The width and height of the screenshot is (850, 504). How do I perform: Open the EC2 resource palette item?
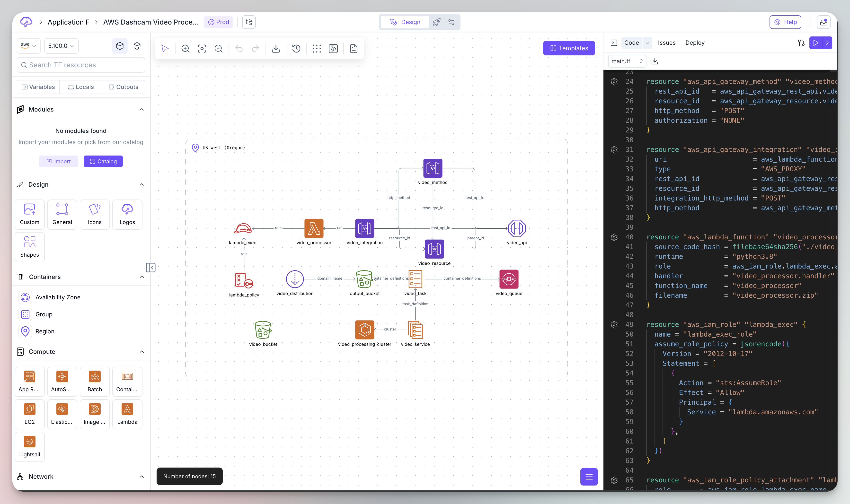coord(29,414)
